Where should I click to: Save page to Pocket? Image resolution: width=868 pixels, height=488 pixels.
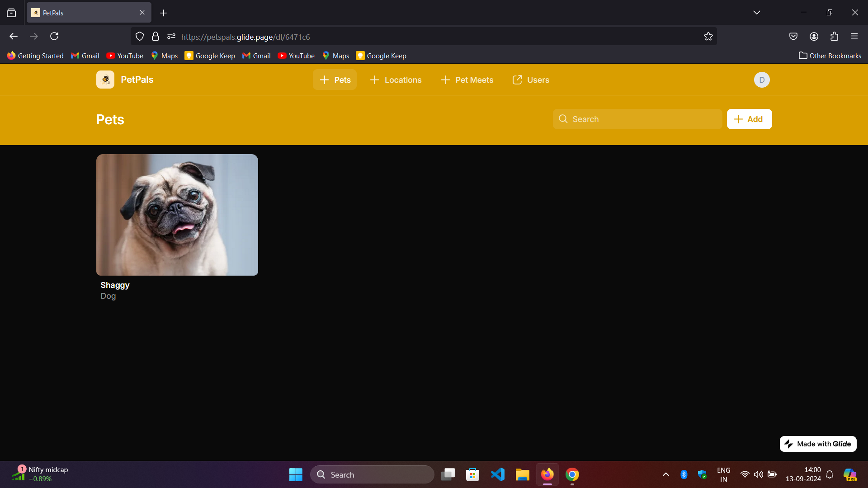click(793, 36)
